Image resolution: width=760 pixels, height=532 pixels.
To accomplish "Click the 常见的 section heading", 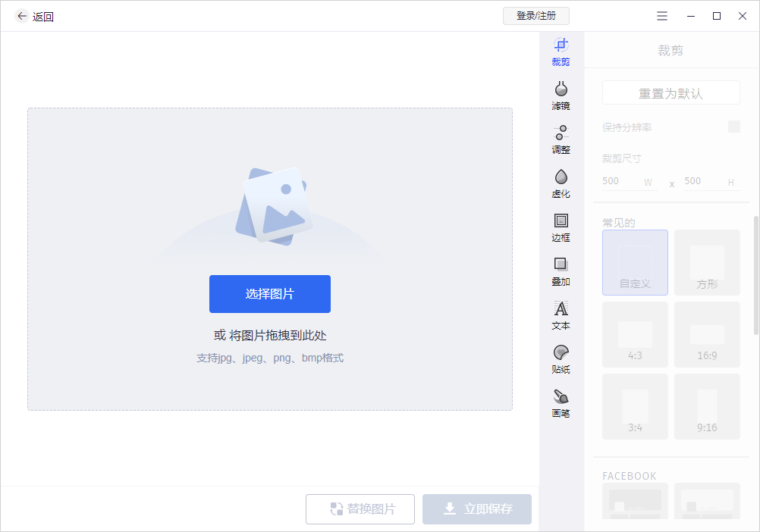I will coord(619,223).
